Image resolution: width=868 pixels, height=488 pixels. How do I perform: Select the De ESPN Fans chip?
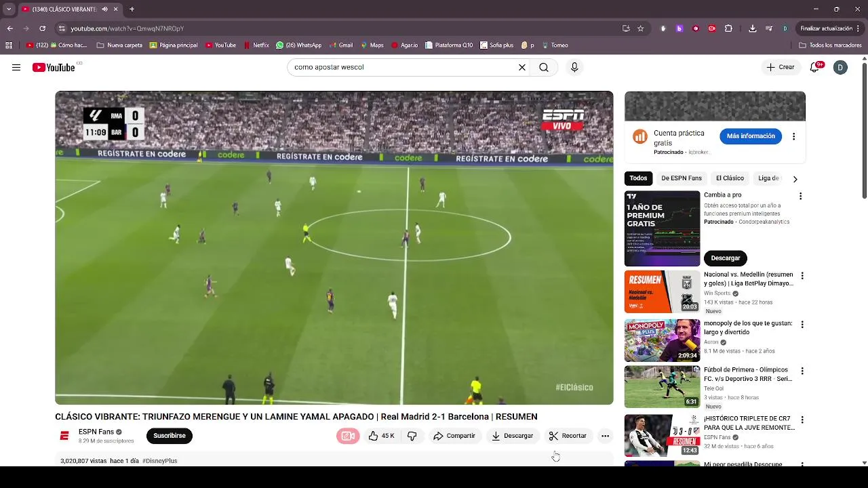[x=682, y=178]
